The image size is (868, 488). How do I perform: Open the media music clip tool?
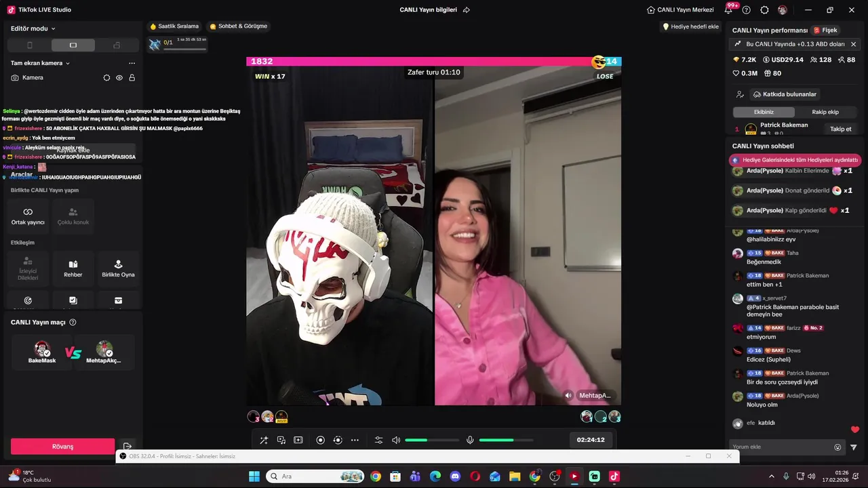tap(281, 440)
